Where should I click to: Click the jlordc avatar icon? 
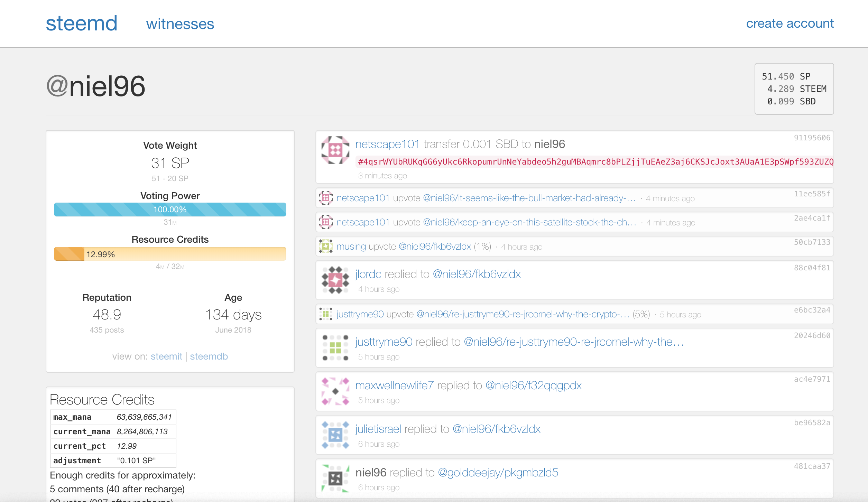(x=335, y=280)
